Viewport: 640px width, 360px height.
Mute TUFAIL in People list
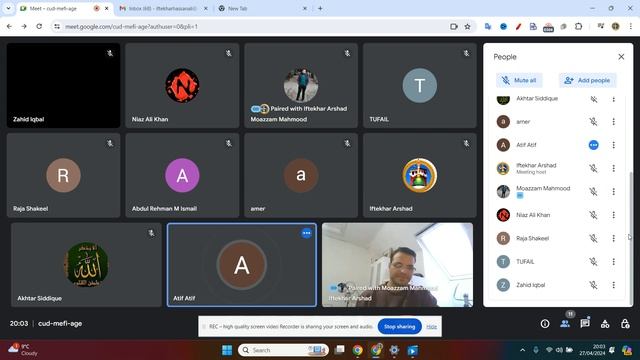tap(593, 262)
